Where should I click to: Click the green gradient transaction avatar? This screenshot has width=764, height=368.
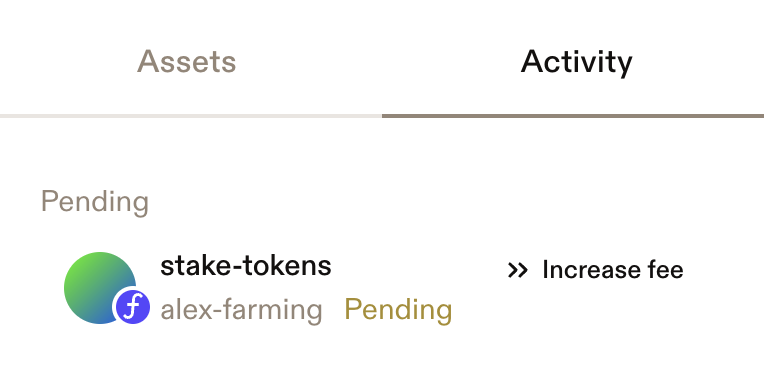(x=100, y=288)
